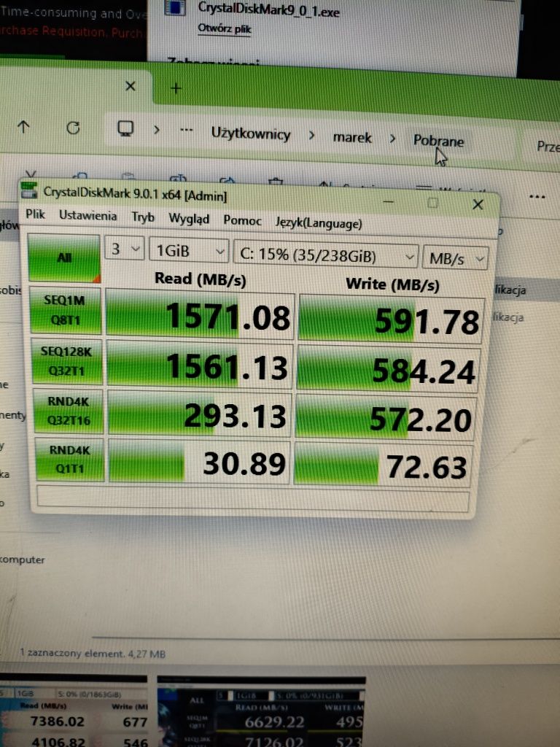Expand the chevron after marek
This screenshot has width=560, height=747.
tap(392, 139)
